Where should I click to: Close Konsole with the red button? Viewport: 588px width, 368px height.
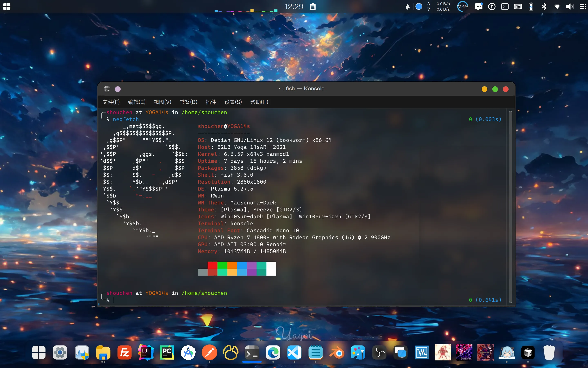click(506, 89)
